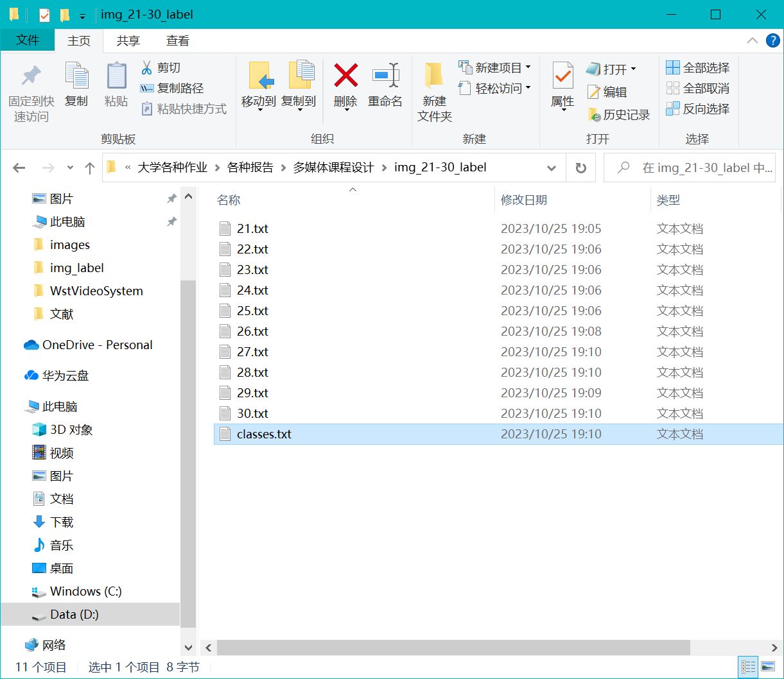Select 3D 对象 in navigation pane

coord(71,429)
